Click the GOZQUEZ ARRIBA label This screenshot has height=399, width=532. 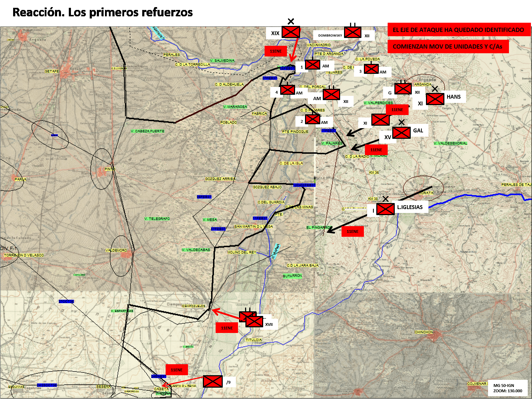(220, 179)
